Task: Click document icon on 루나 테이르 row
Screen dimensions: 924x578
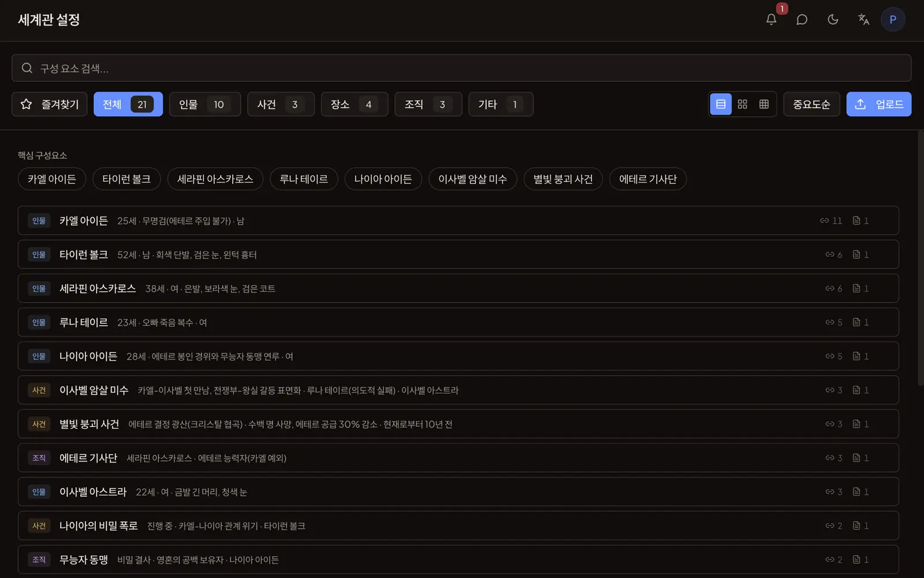Action: tap(856, 322)
